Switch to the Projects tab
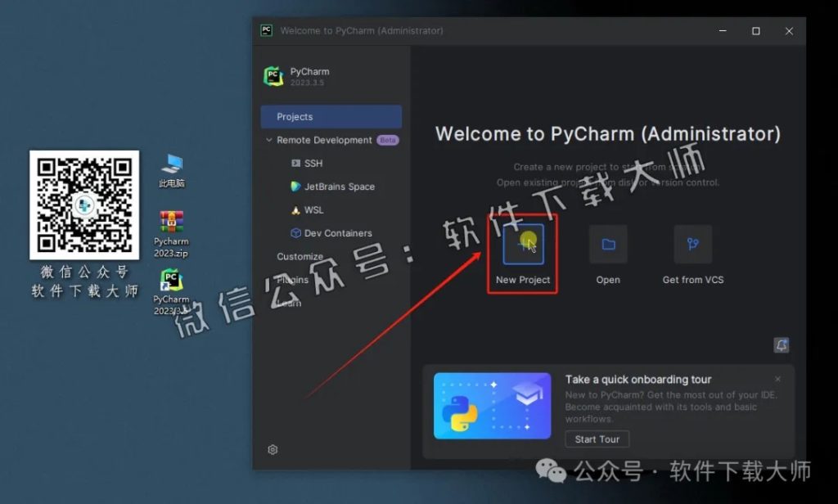The image size is (838, 504). coord(331,116)
